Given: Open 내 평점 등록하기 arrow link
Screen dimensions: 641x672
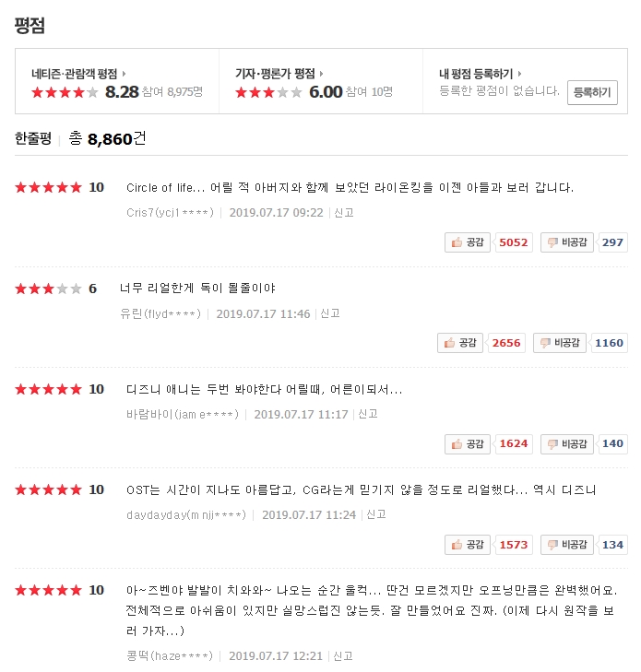Looking at the screenshot, I should point(520,74).
